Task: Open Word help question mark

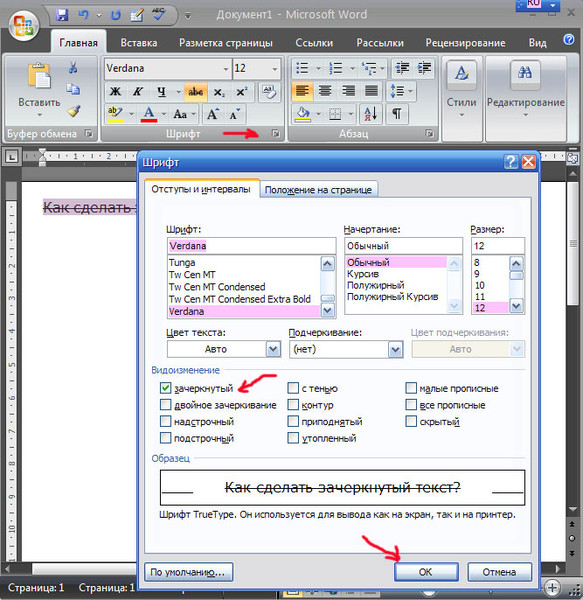Action: coord(569,39)
